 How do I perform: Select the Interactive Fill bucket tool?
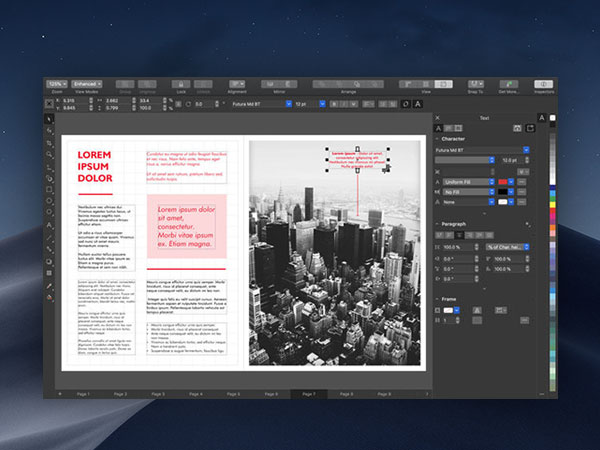pyautogui.click(x=49, y=297)
